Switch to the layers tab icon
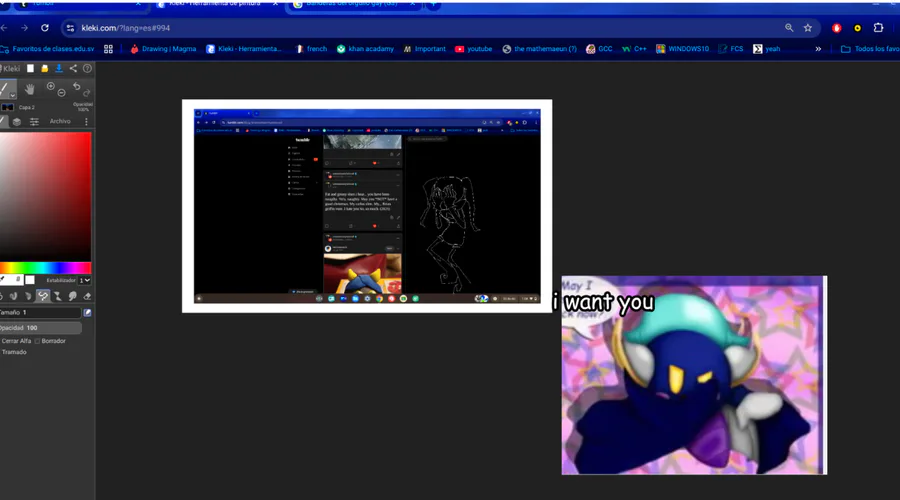The width and height of the screenshot is (900, 500). [x=17, y=121]
